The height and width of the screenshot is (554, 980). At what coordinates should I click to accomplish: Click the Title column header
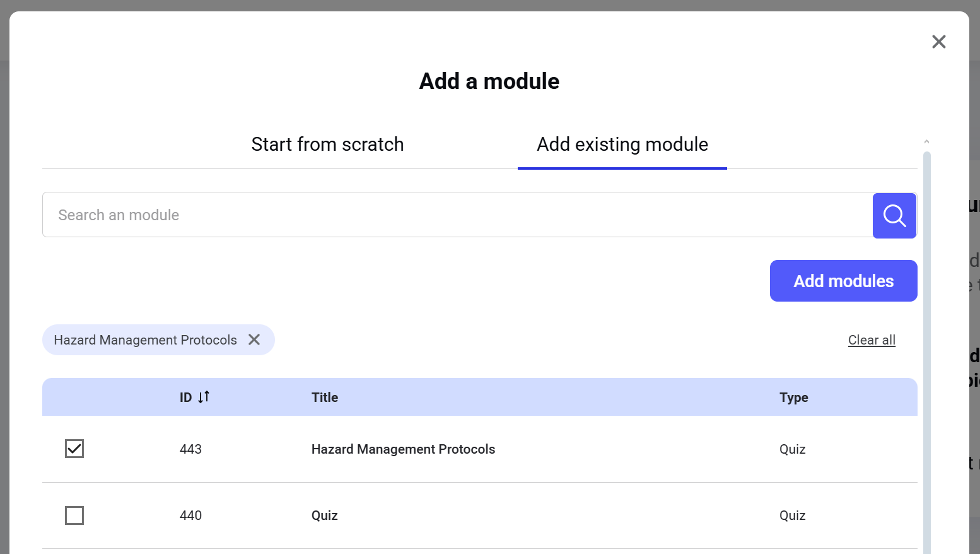pyautogui.click(x=325, y=398)
